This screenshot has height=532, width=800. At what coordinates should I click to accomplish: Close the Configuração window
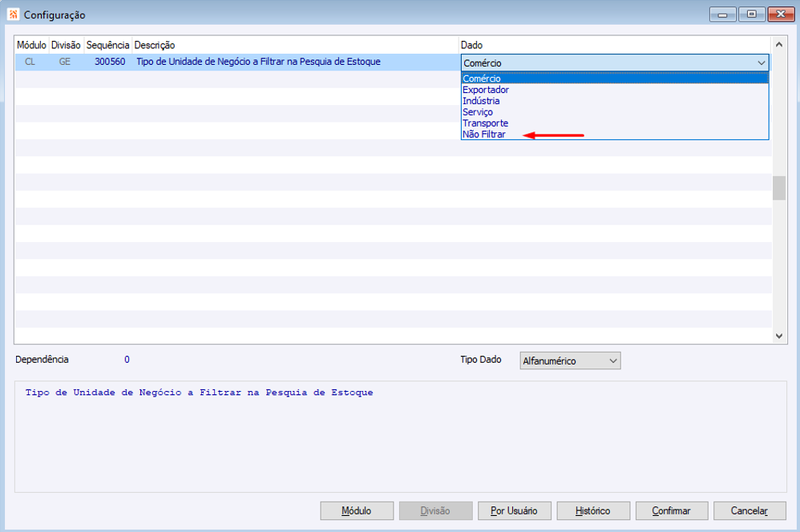click(x=781, y=14)
